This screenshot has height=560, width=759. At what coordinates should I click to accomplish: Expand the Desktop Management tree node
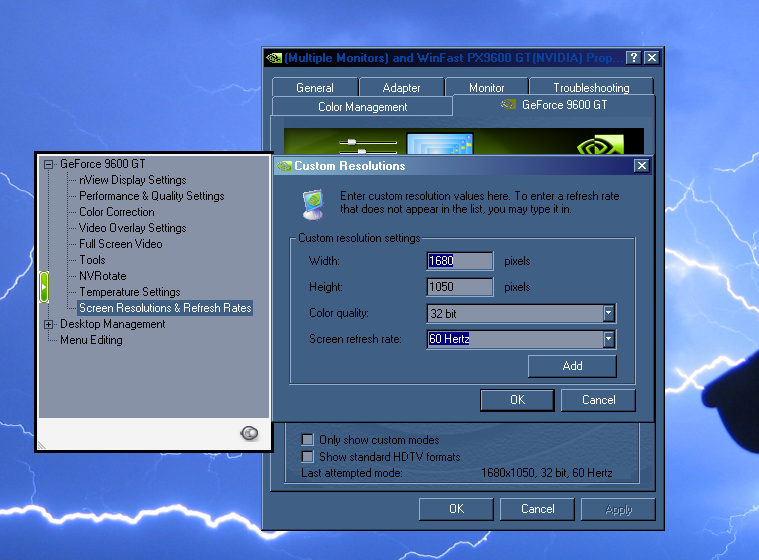click(x=48, y=324)
